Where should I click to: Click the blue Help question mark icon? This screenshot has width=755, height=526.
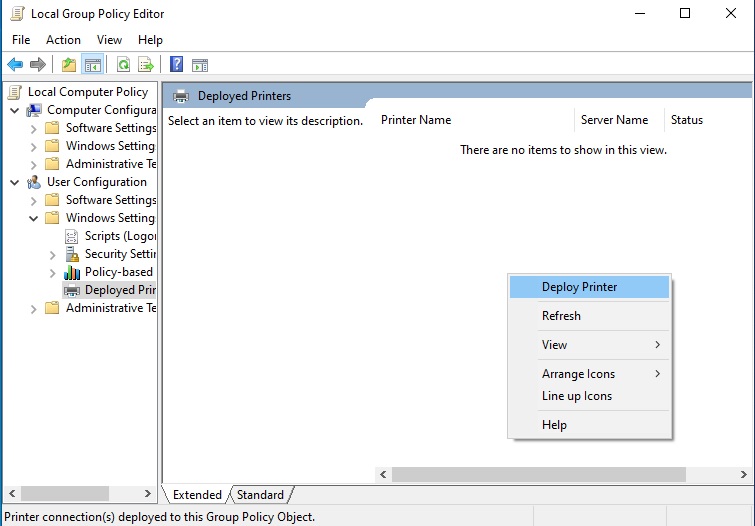tap(177, 64)
